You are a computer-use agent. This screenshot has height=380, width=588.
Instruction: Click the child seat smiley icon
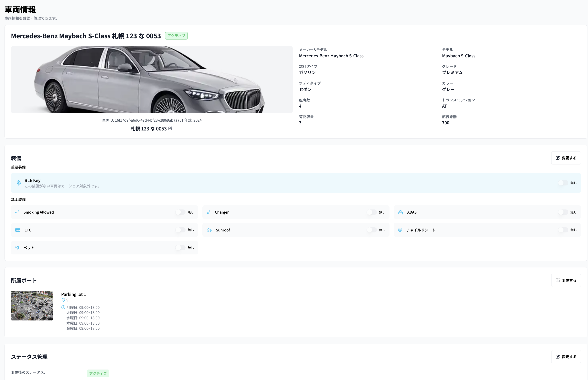pos(400,230)
